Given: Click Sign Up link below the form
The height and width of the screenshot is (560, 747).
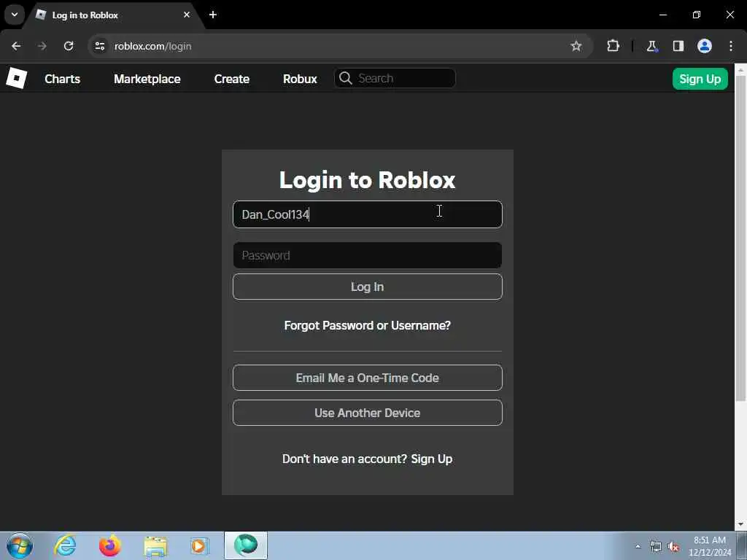Looking at the screenshot, I should [x=432, y=459].
